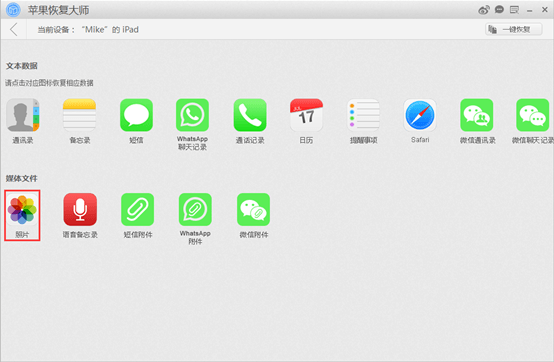Click the current device "Mike" 的 iPad label
The image size is (554, 362).
(x=88, y=30)
